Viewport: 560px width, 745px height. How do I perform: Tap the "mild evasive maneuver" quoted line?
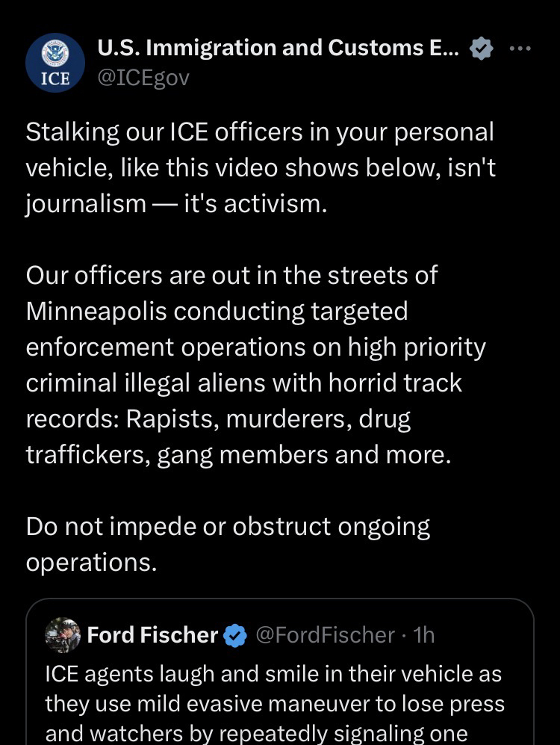coord(275,704)
